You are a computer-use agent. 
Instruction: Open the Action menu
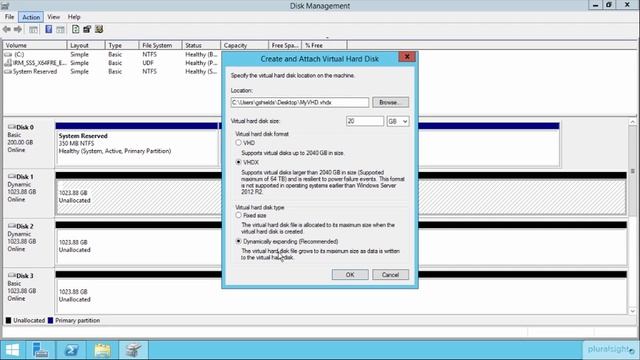coord(31,17)
